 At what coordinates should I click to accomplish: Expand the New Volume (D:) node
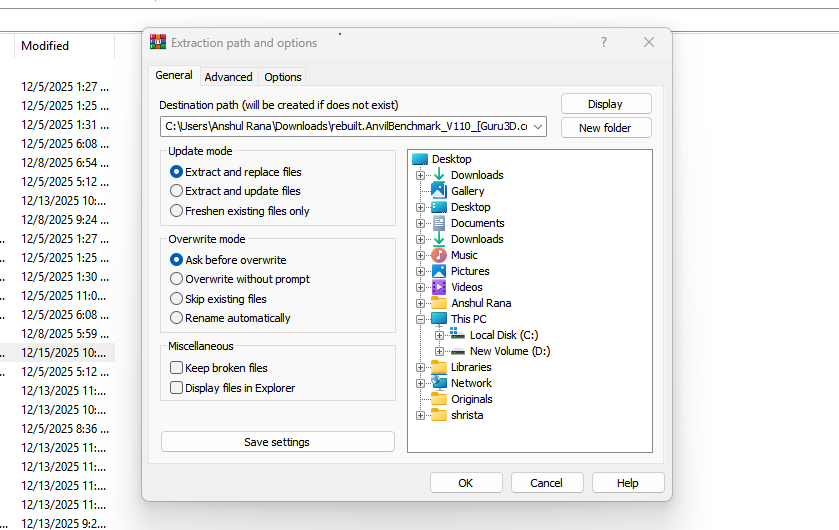pyautogui.click(x=439, y=351)
